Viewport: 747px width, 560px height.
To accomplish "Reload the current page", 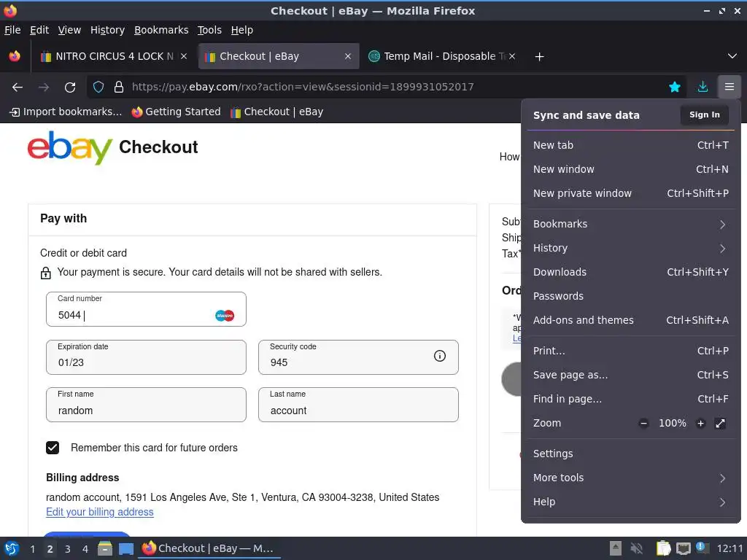I will (70, 87).
